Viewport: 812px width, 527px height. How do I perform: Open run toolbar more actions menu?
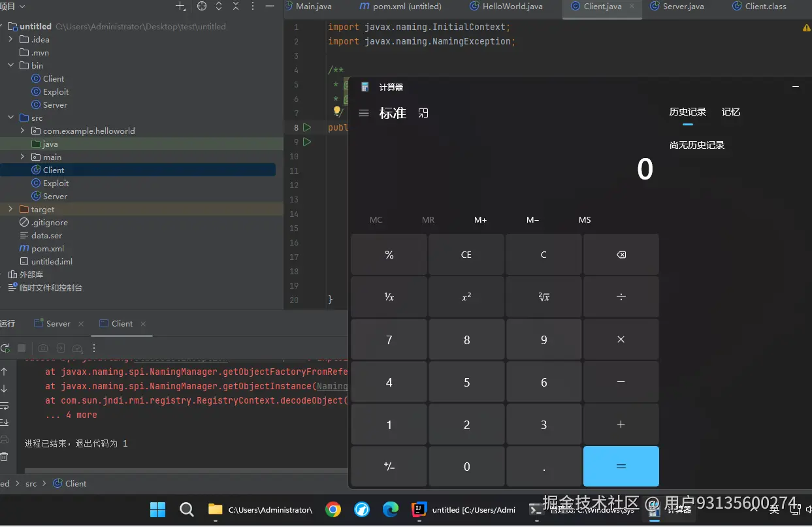[94, 349]
